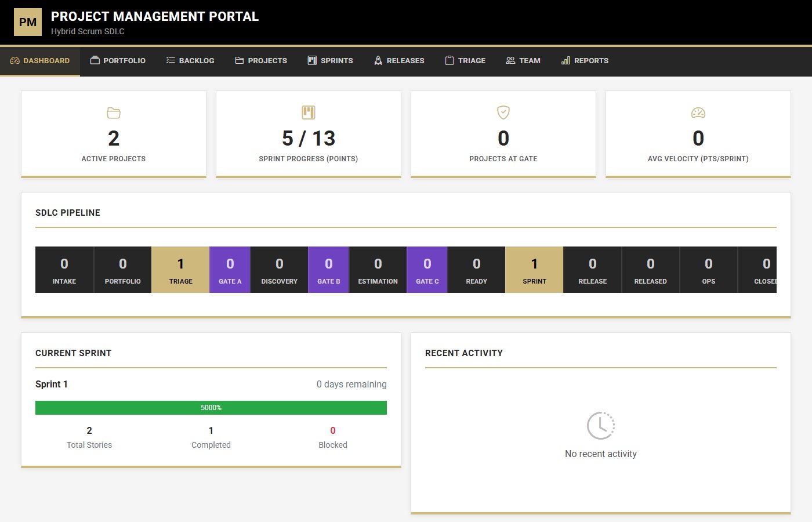Viewport: 812px width, 522px height.
Task: Open the Active Projects card
Action: (x=114, y=134)
